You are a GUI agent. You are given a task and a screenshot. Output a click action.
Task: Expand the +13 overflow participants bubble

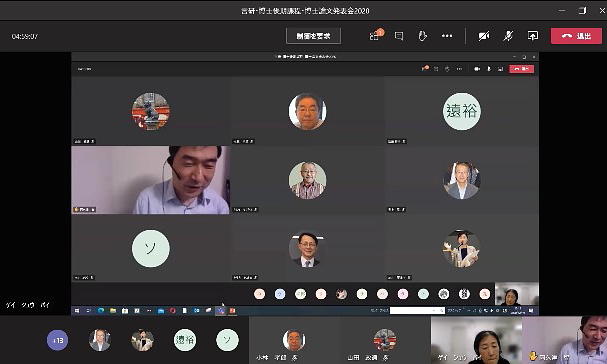click(57, 340)
